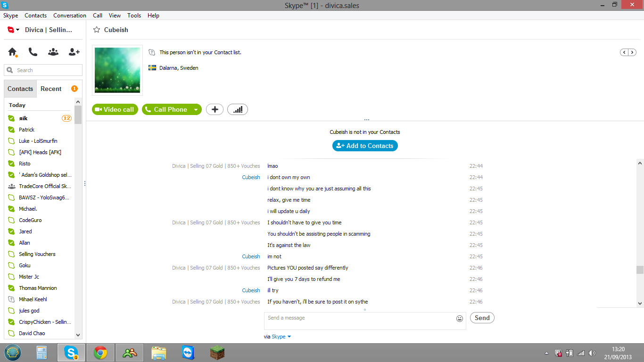Click the Windows Start orb
The height and width of the screenshot is (362, 644).
12,353
